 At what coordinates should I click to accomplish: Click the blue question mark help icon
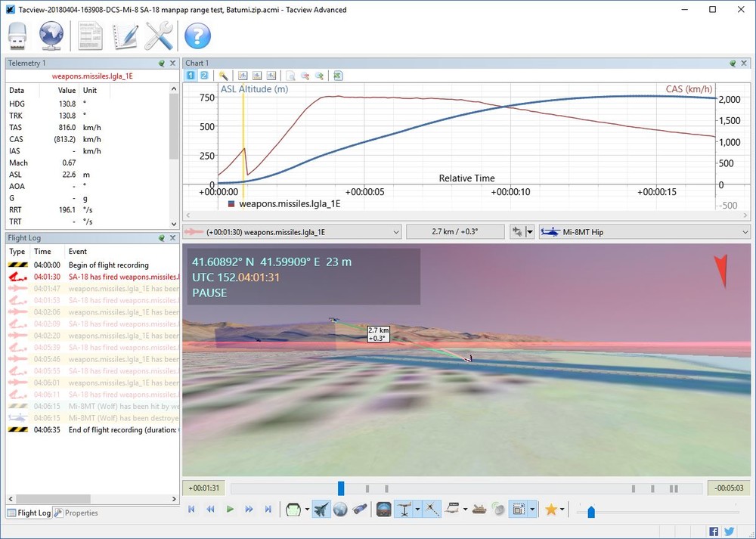pos(197,36)
